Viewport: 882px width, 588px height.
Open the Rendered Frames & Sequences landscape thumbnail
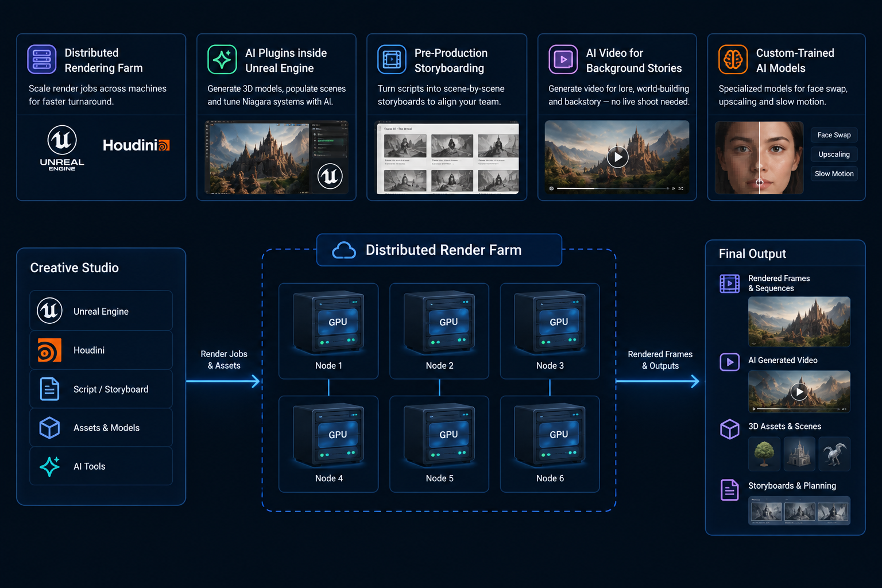tap(799, 322)
